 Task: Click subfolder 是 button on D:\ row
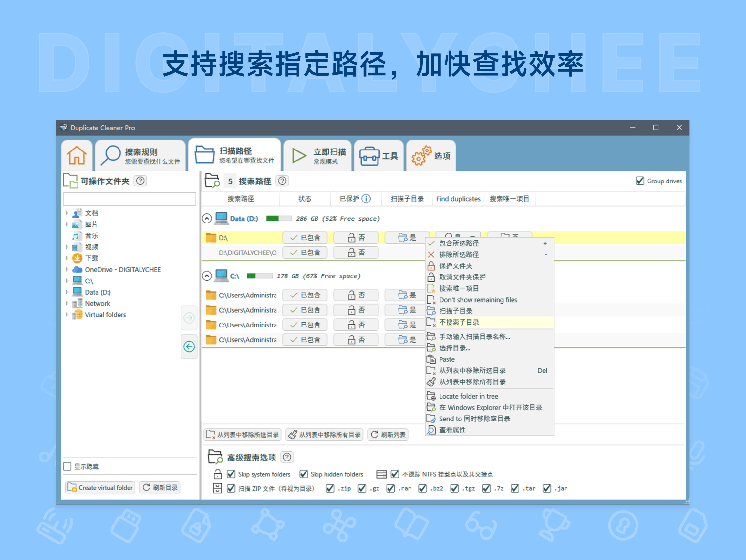407,238
